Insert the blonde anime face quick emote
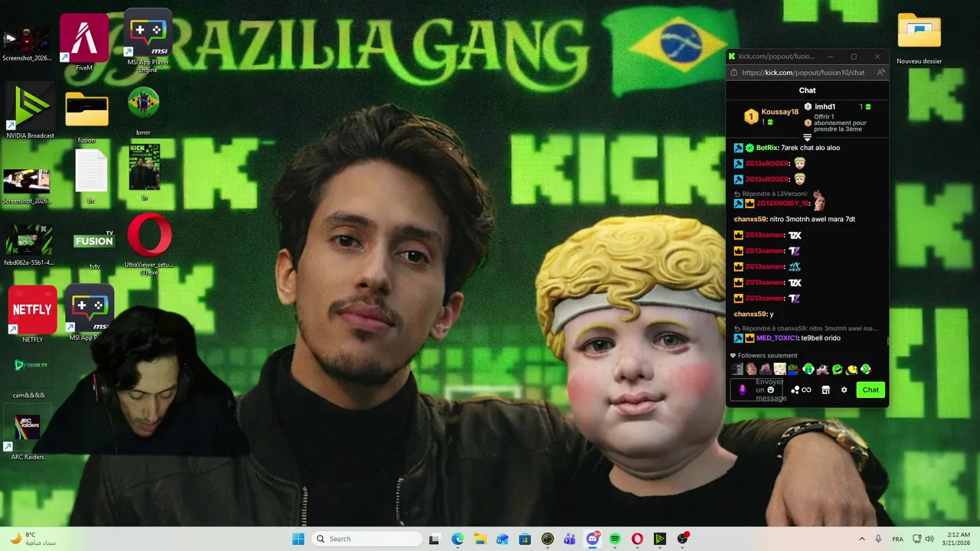Viewport: 980px width, 551px height. [x=779, y=369]
